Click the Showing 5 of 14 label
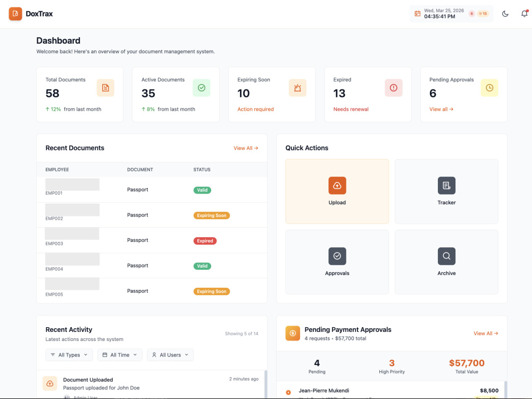Screen dimensions: 532x399 [242, 334]
